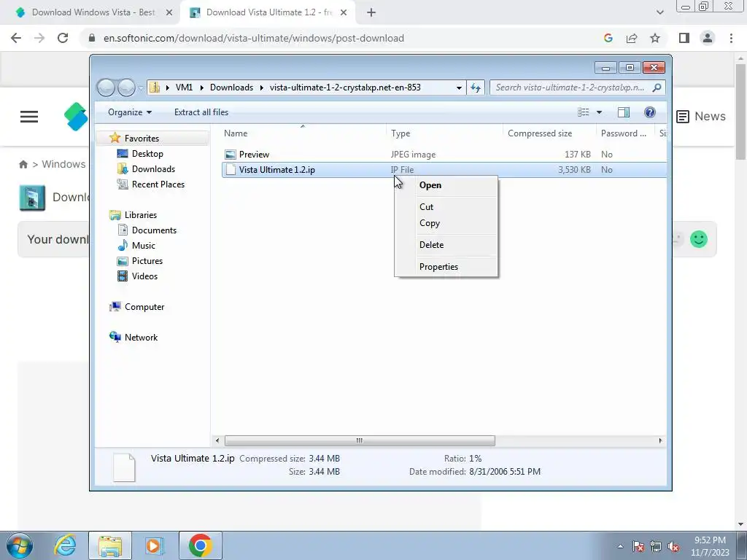Open the Windows Start menu
The width and height of the screenshot is (747, 560).
[x=20, y=545]
